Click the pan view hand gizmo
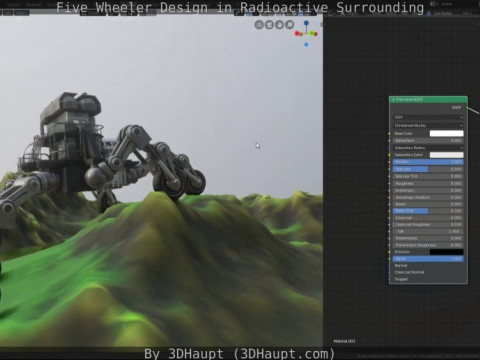 [x=280, y=25]
